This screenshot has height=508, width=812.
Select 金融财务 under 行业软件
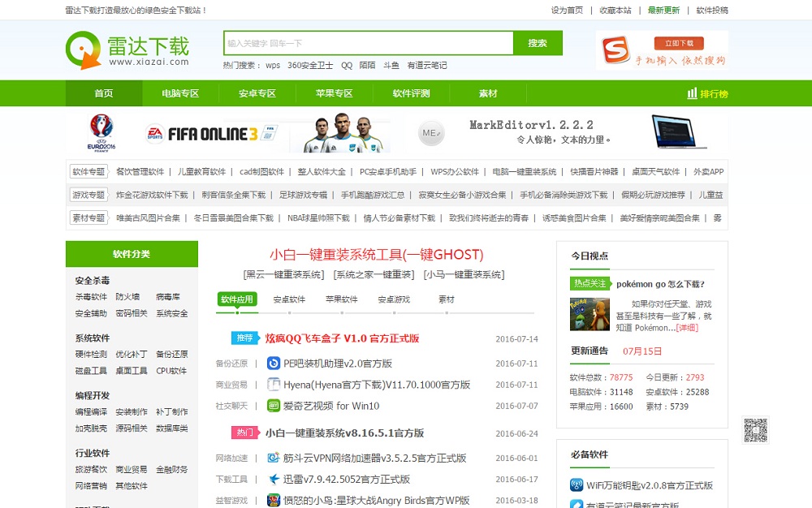[172, 469]
